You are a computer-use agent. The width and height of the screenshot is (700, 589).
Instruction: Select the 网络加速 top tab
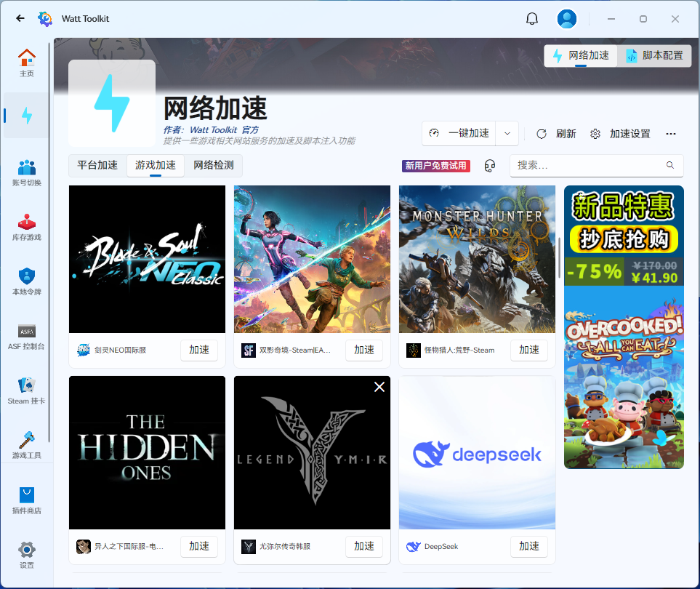click(581, 55)
